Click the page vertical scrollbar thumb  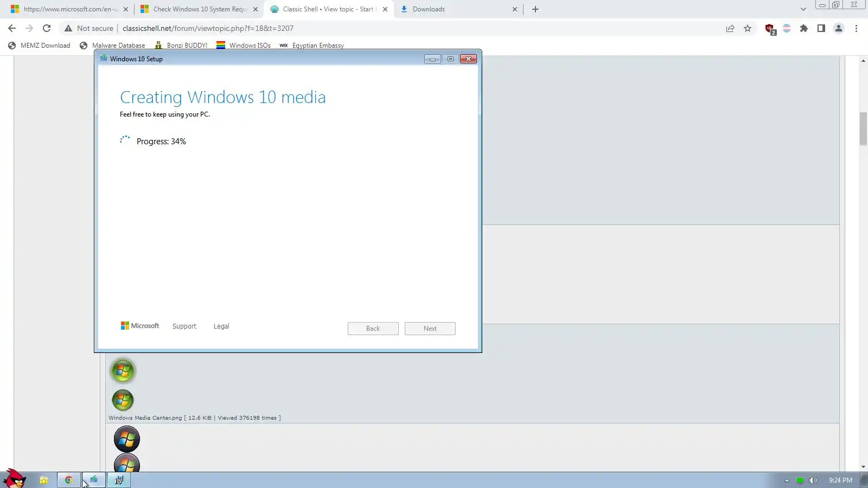pos(863,129)
